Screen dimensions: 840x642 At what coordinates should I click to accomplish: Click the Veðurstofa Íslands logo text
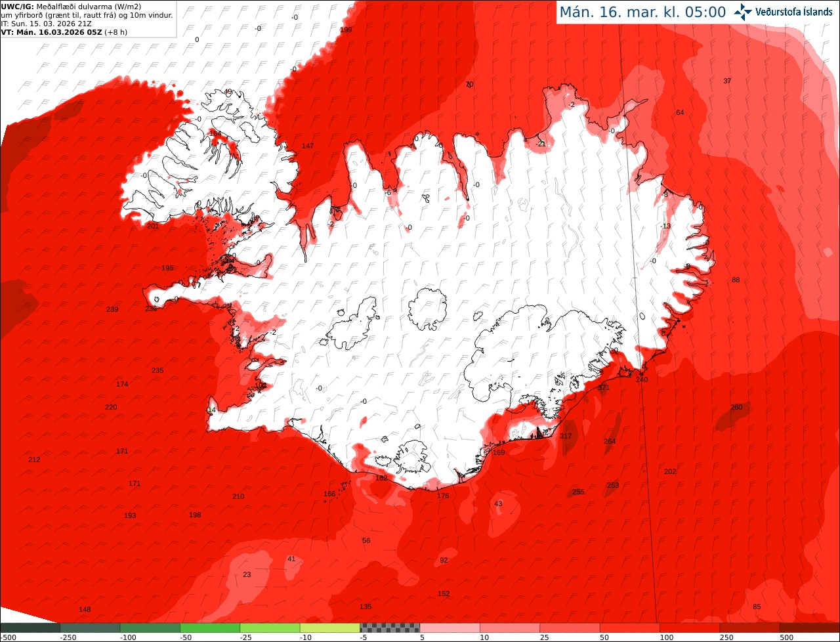794,12
